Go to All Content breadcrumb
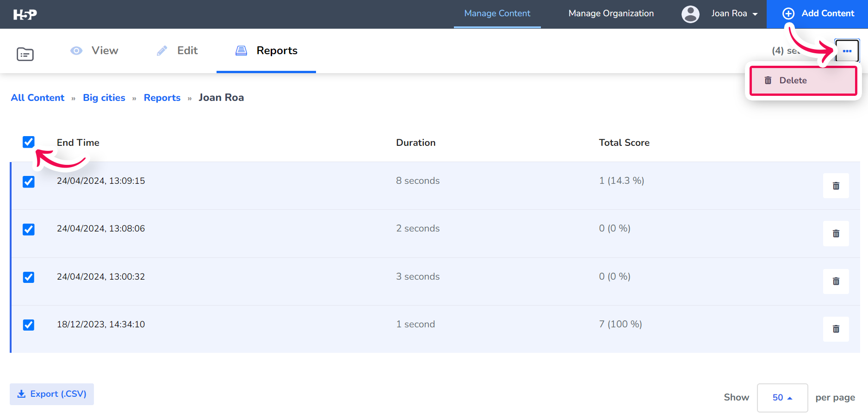868x419 pixels. click(37, 98)
